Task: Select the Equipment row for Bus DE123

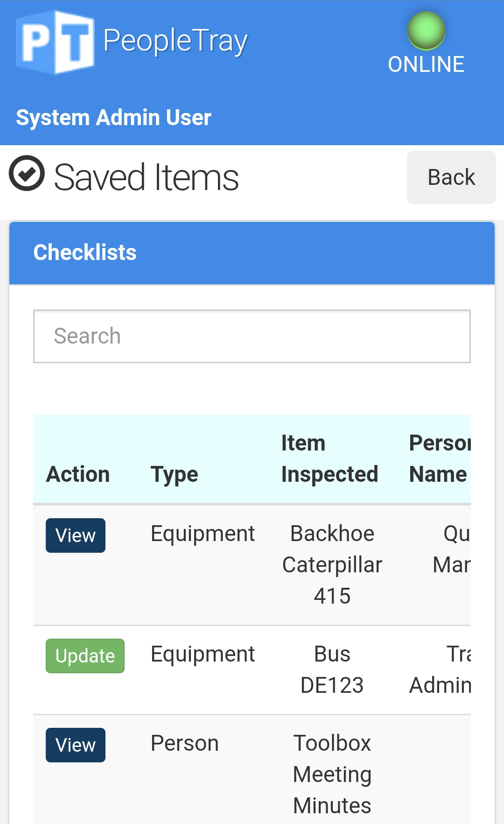Action: click(202, 654)
